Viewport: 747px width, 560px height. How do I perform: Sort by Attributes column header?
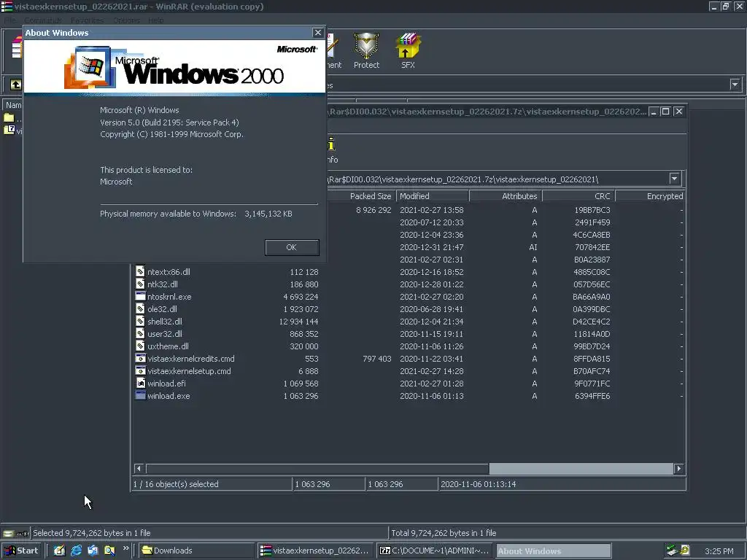[x=506, y=196]
